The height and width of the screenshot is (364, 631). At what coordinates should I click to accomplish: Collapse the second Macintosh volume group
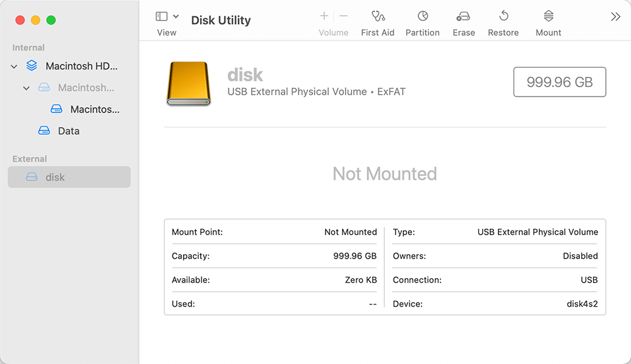[x=26, y=88]
